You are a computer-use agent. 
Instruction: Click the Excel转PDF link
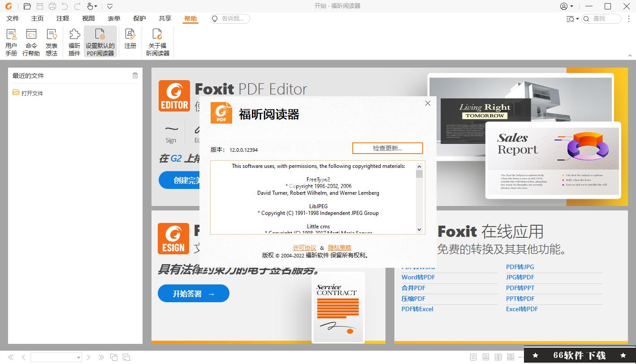(x=522, y=309)
